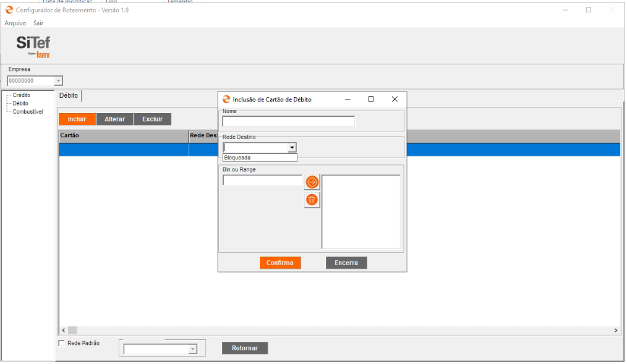
Task: Select the Débito tab
Action: pos(69,96)
